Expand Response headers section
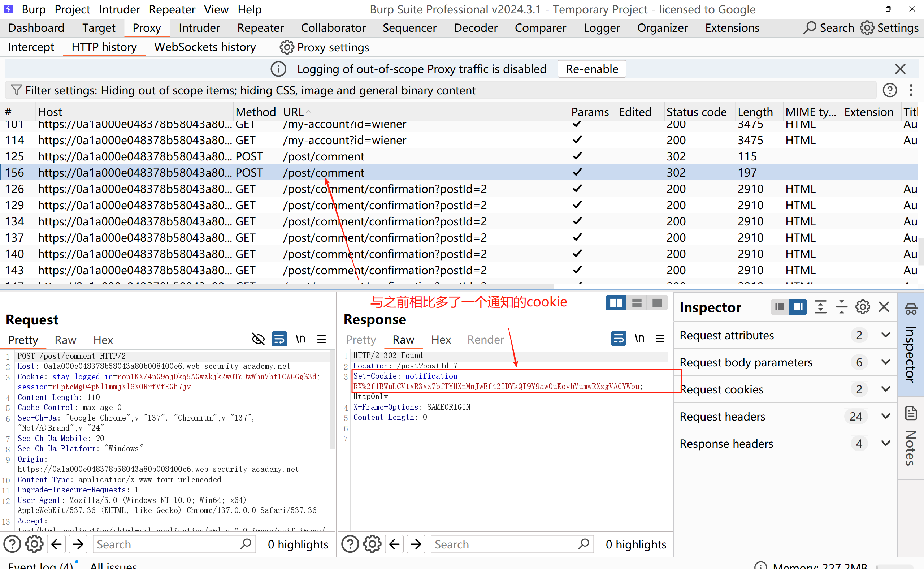The width and height of the screenshot is (924, 569). tap(886, 443)
